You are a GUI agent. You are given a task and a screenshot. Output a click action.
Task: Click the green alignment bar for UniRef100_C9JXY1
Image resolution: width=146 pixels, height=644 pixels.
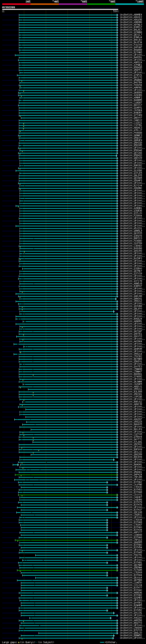(x=68, y=495)
